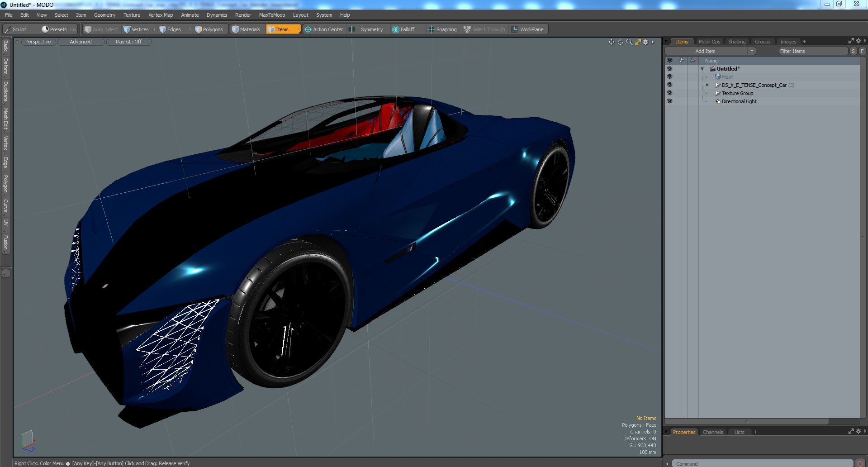
Task: Click the orange viewport lock dot
Action: pyautogui.click(x=17, y=42)
